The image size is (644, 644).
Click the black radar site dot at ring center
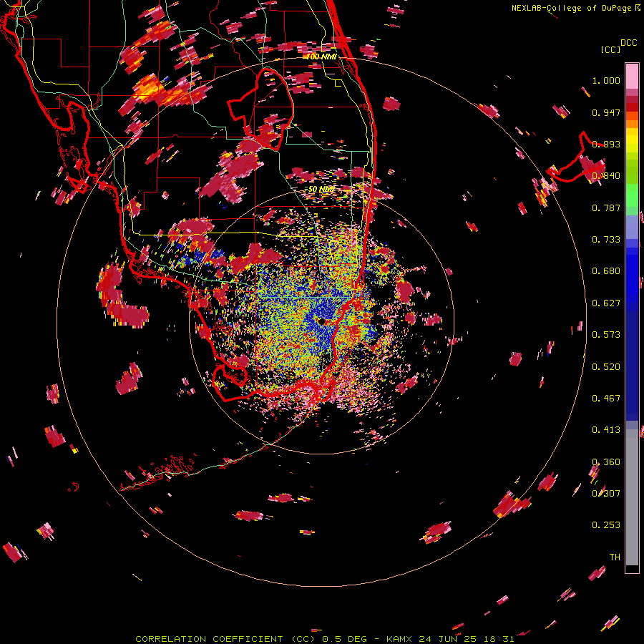(321, 321)
